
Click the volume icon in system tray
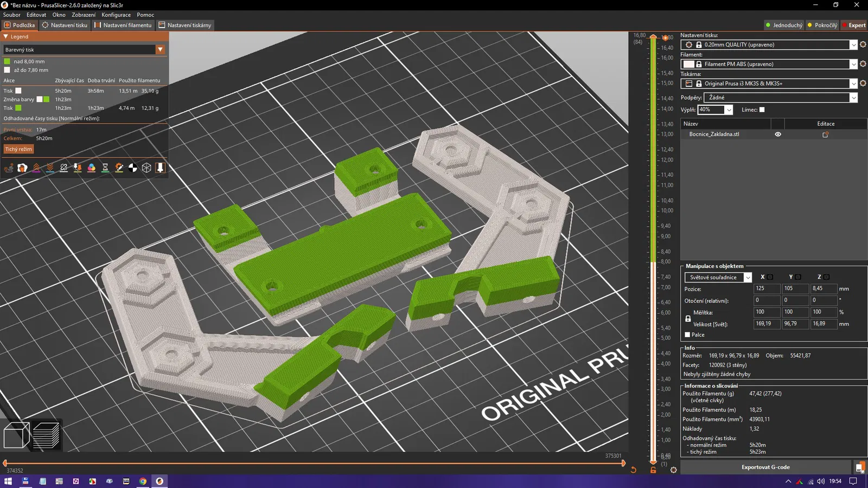point(821,481)
